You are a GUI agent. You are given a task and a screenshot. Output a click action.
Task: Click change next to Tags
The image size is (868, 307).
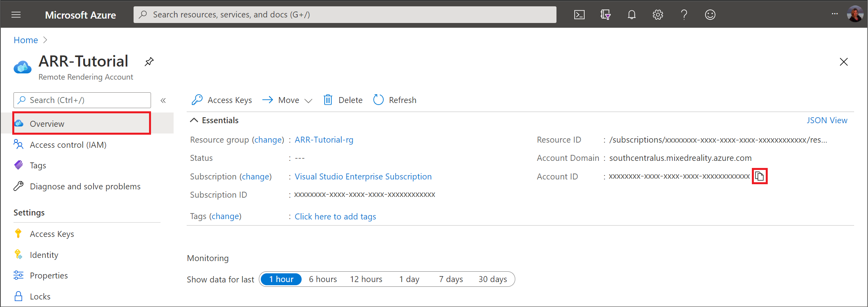click(x=225, y=216)
